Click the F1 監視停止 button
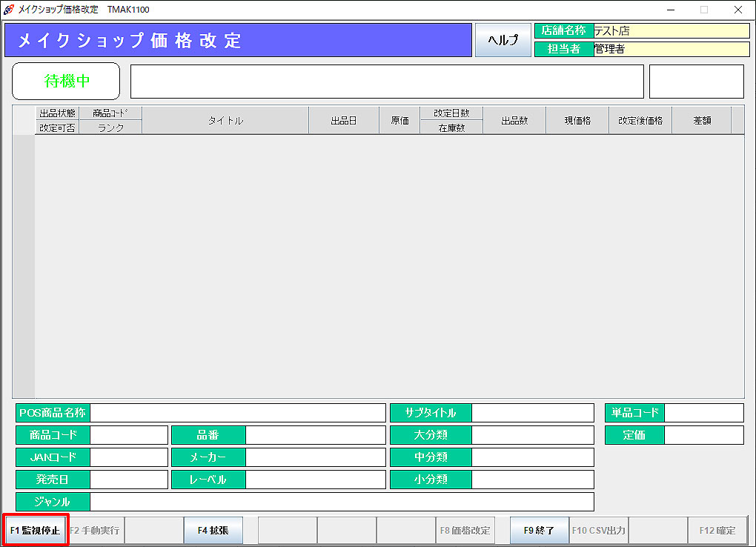The height and width of the screenshot is (547, 756). click(x=36, y=531)
